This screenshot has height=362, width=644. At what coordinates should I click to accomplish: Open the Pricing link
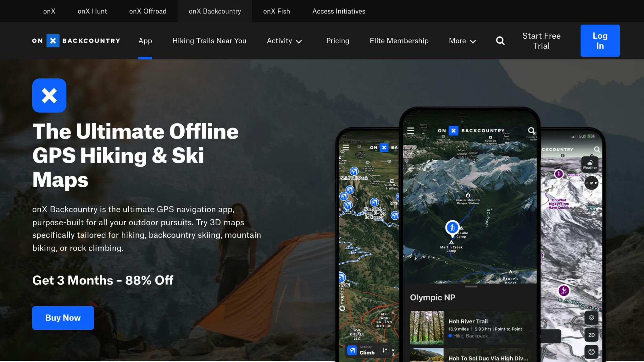coord(337,41)
